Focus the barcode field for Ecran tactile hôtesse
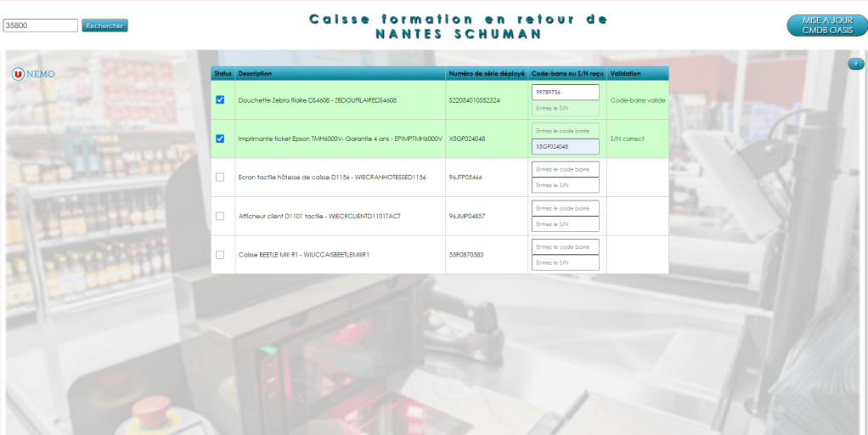The height and width of the screenshot is (435, 868). click(x=565, y=169)
